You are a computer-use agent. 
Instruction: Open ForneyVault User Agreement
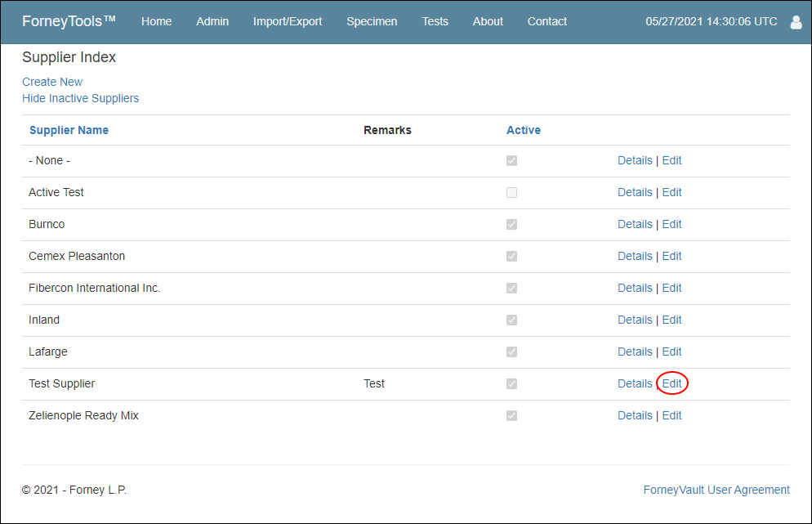[716, 490]
